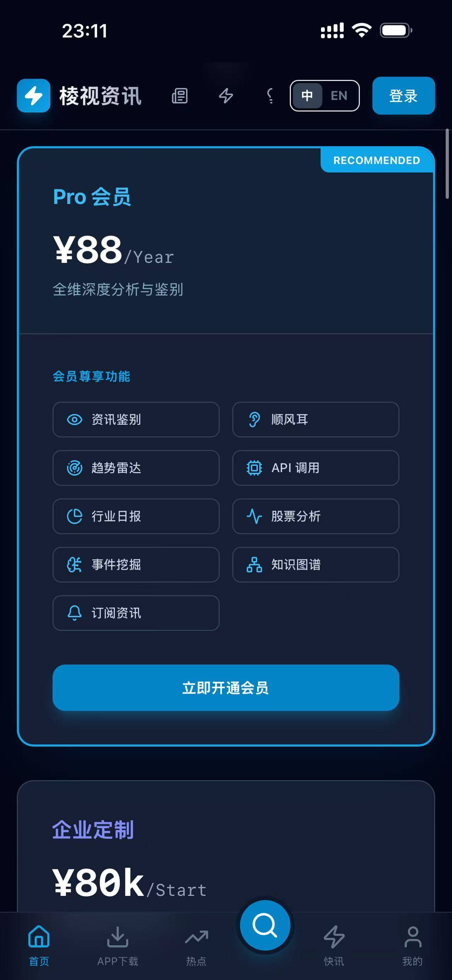Select the 股票分析 feature
Image resolution: width=452 pixels, height=980 pixels.
click(x=316, y=516)
